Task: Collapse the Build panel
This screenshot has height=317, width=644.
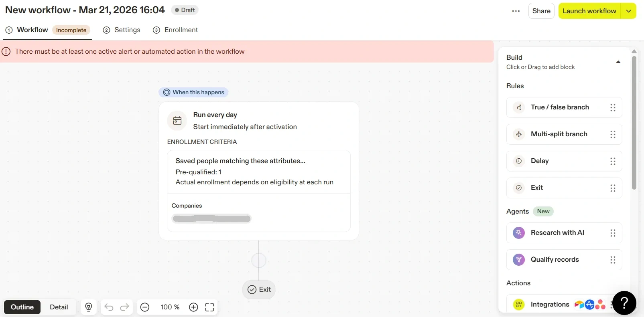Action: pyautogui.click(x=618, y=62)
